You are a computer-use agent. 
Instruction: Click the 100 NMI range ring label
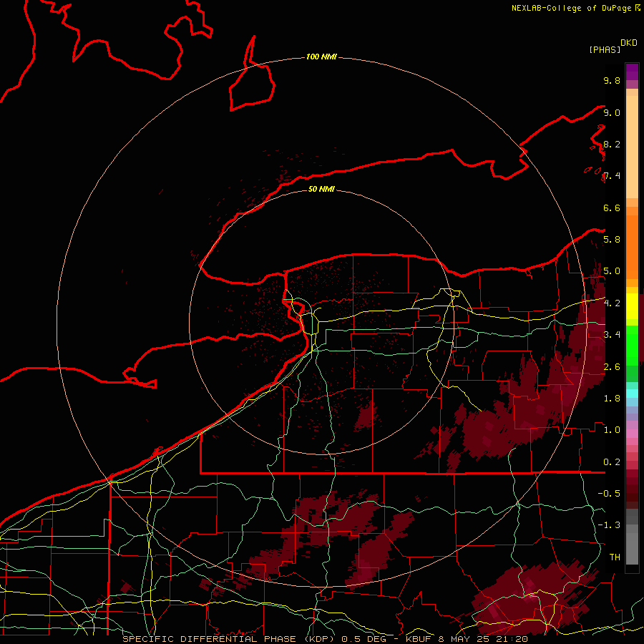(321, 57)
